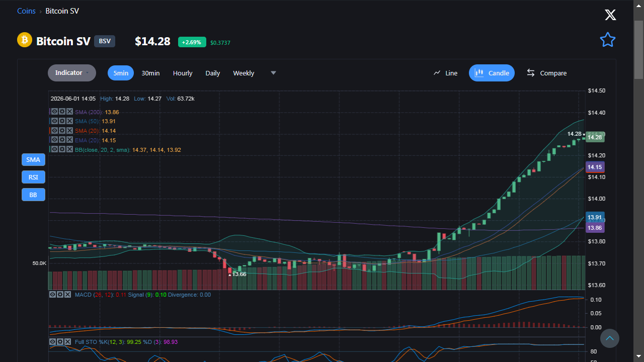Image resolution: width=644 pixels, height=362 pixels.
Task: Expand more timeframe options arrow
Action: click(x=273, y=73)
